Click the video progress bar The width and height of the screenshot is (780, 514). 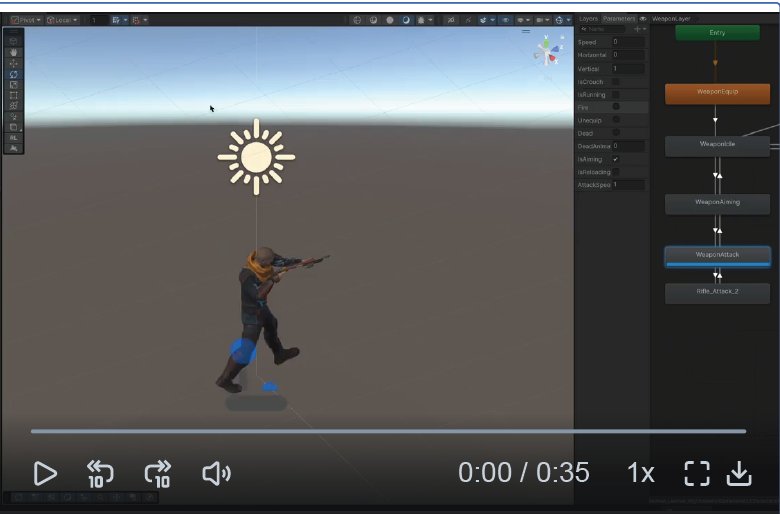click(x=389, y=431)
